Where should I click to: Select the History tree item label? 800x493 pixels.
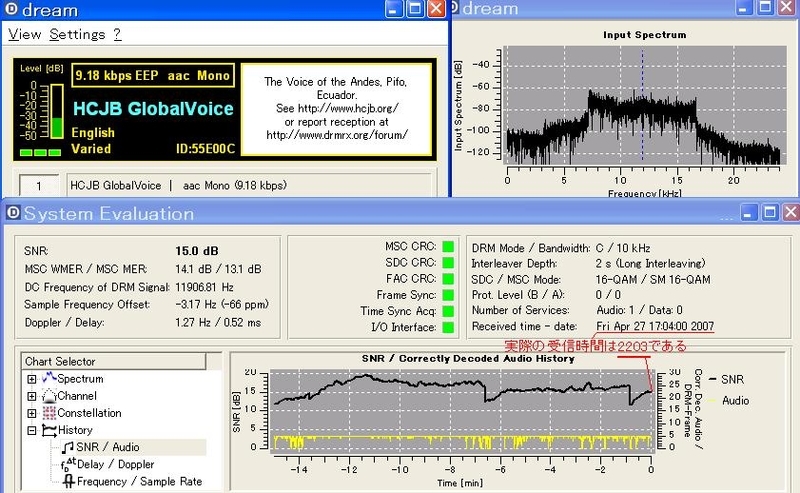(75, 430)
